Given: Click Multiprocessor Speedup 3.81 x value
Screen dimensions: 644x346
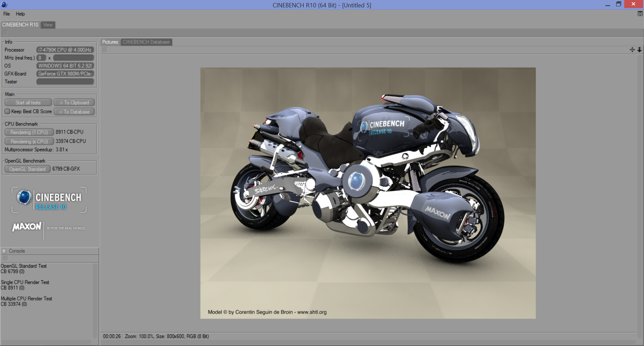Looking at the screenshot, I should 62,149.
